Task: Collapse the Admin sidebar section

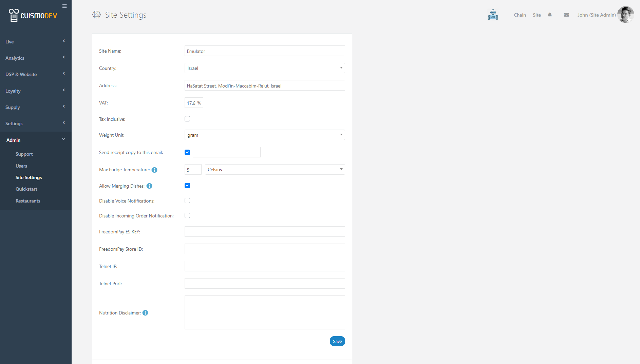Action: (x=36, y=140)
